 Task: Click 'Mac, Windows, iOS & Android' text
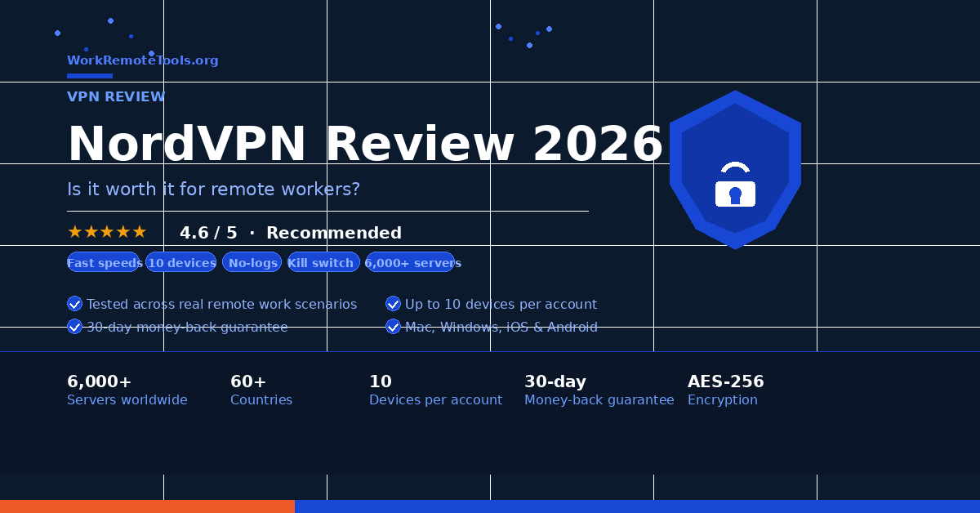[501, 327]
